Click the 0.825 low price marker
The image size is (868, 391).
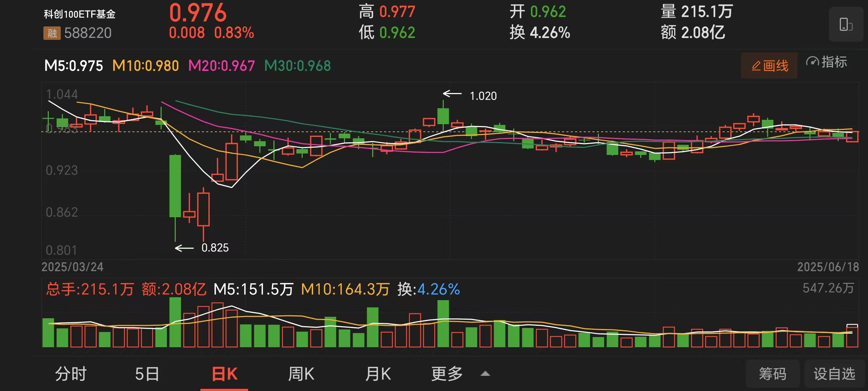tap(215, 248)
